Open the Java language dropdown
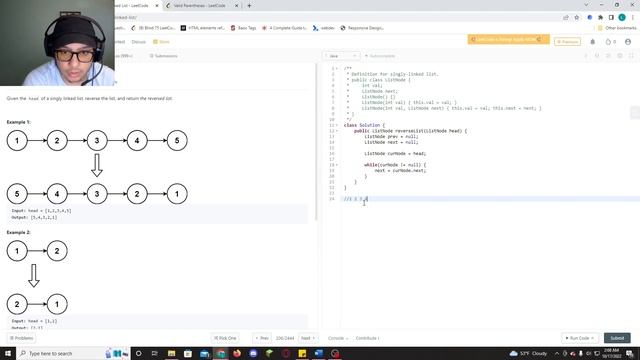The image size is (640, 360). (341, 56)
